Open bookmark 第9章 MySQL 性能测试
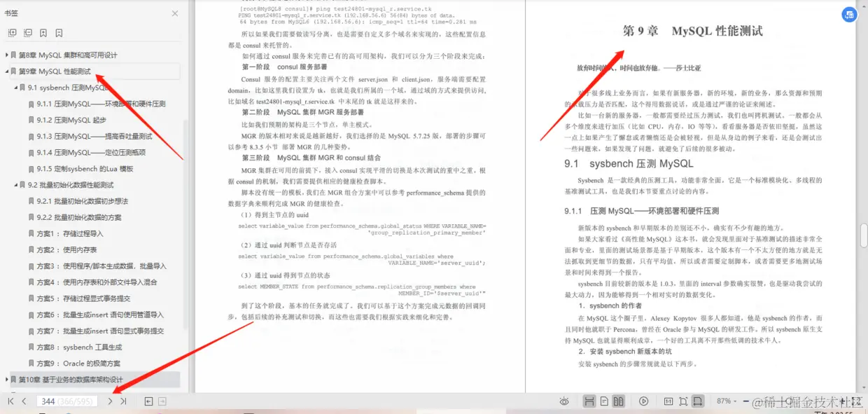 click(x=55, y=71)
